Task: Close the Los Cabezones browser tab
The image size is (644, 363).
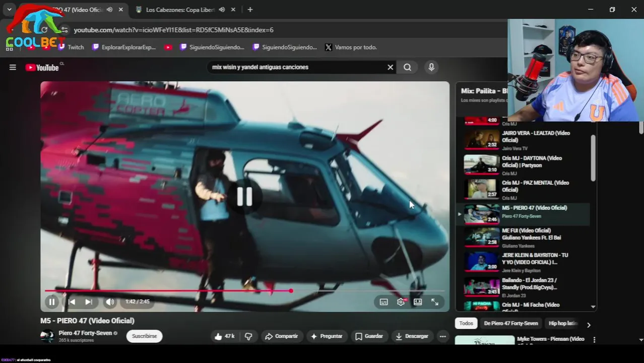Action: click(233, 10)
